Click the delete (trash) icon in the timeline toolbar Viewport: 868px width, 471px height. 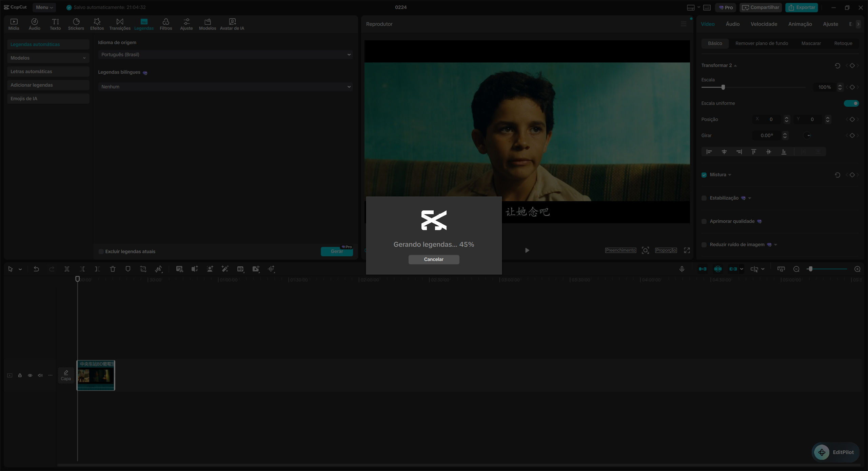(113, 269)
